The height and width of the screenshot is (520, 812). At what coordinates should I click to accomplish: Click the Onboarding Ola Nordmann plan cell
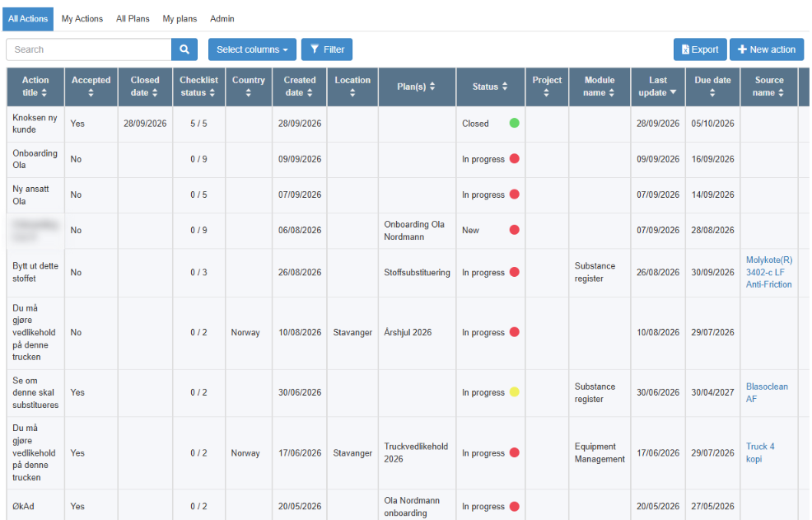[414, 230]
